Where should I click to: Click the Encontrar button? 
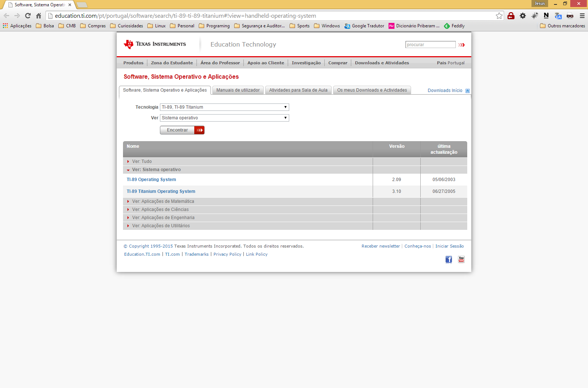pos(182,130)
